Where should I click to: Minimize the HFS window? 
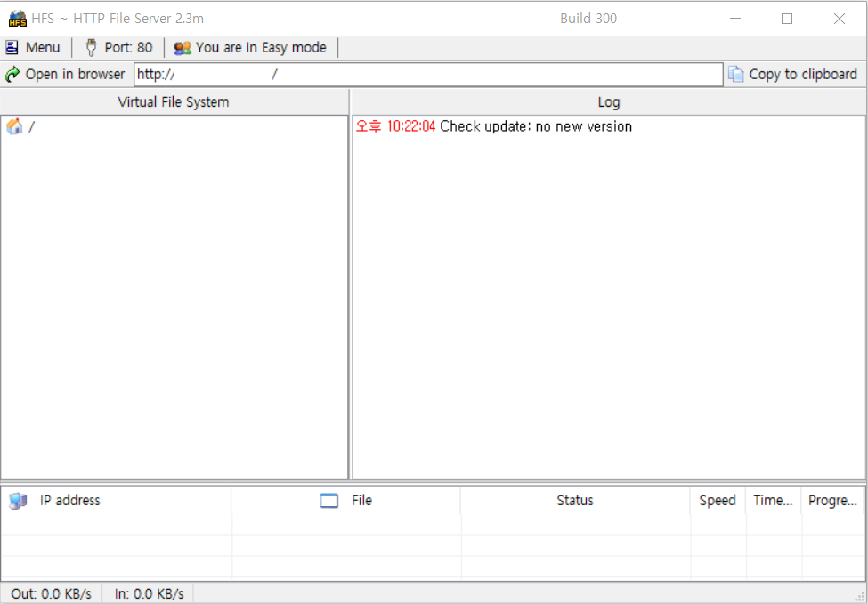735,19
